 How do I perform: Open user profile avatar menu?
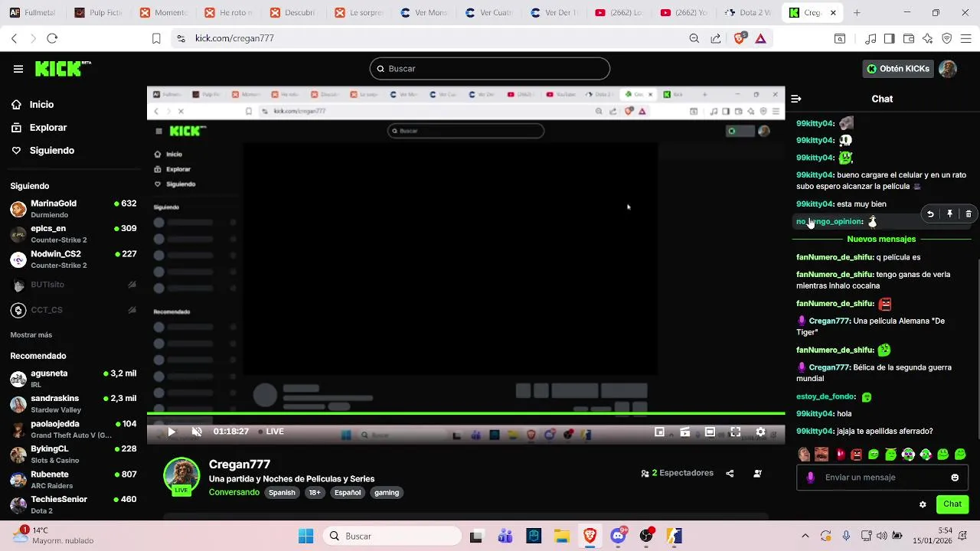tap(948, 69)
